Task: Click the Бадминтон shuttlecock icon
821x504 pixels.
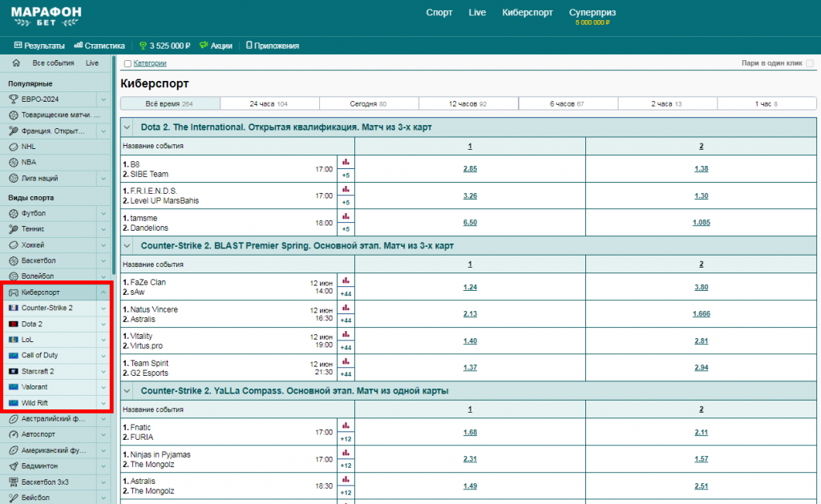Action: (x=14, y=466)
